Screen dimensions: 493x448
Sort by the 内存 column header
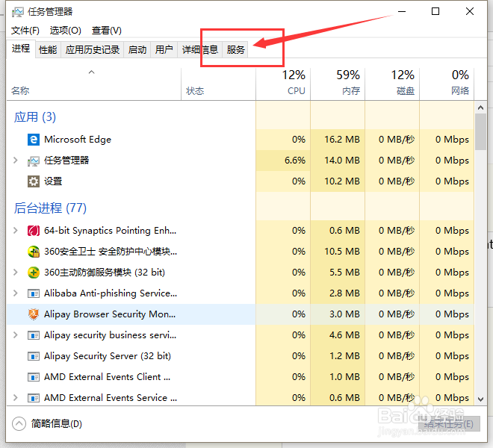(338, 84)
